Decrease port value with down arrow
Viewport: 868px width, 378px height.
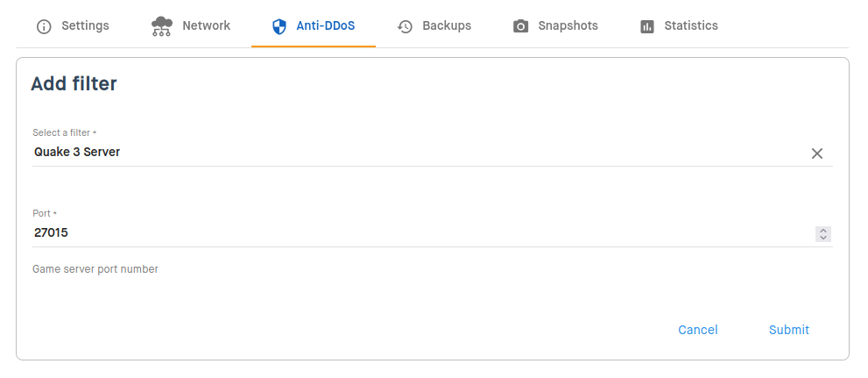(823, 238)
